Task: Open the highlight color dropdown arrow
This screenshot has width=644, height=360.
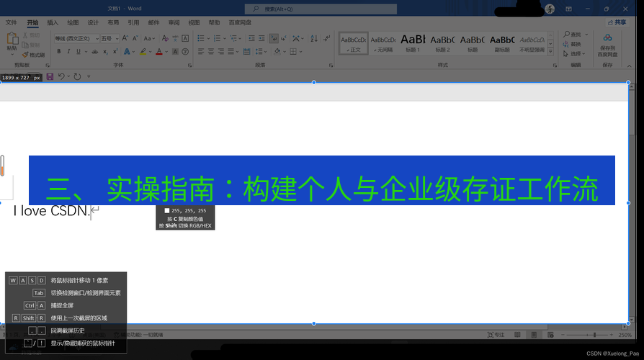Action: [150, 52]
